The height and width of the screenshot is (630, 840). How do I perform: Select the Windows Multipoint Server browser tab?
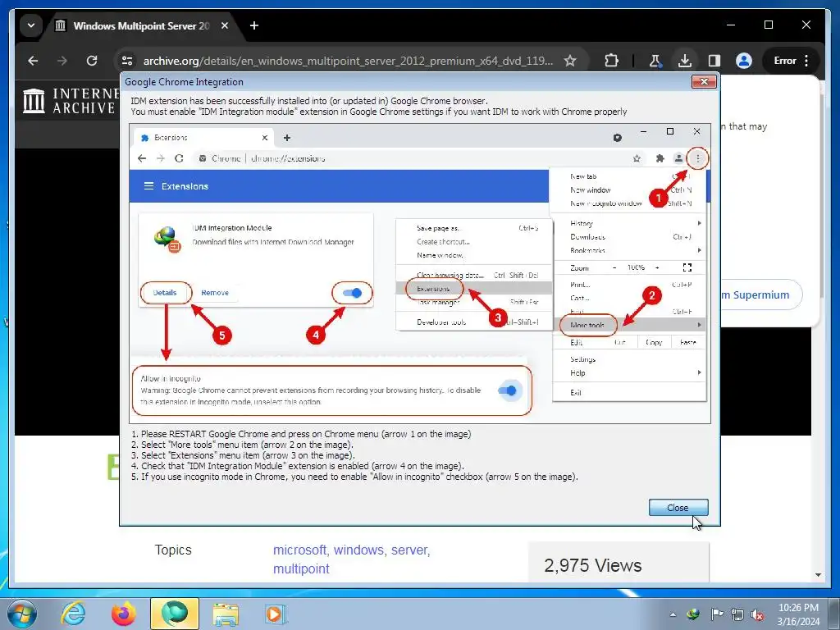(x=142, y=25)
